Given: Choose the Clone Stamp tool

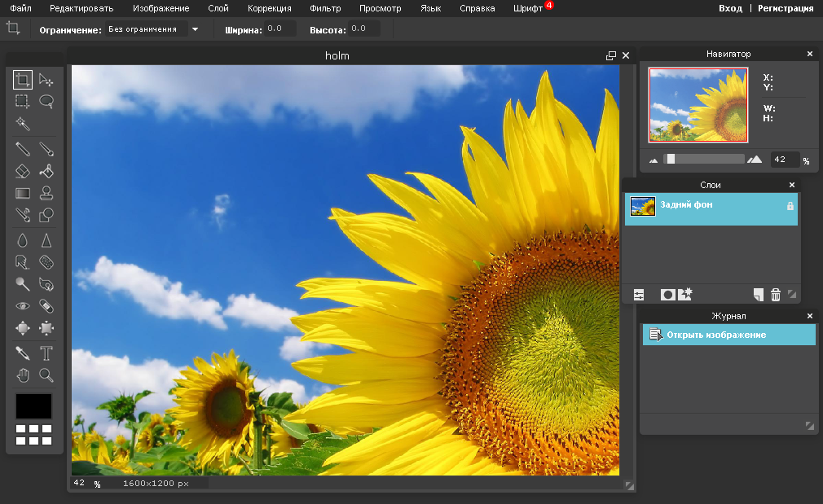Looking at the screenshot, I should (x=46, y=193).
